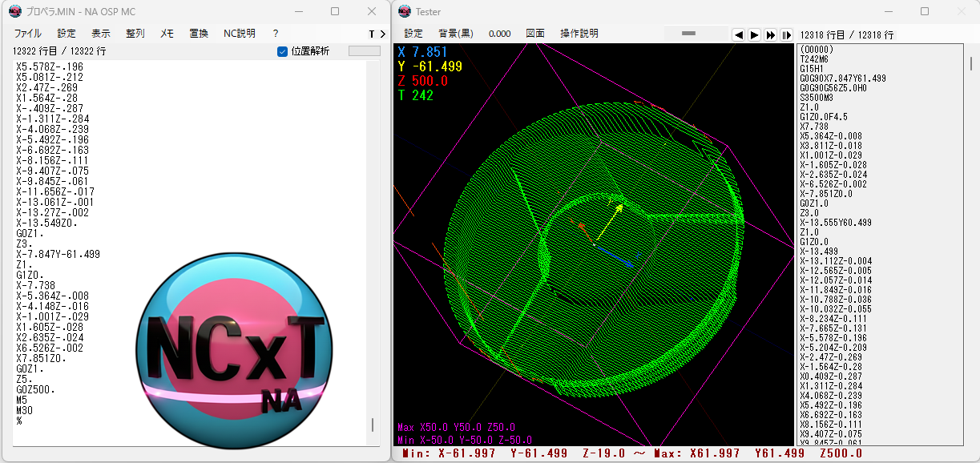Viewport: 980px width, 463px height.
Task: Open the 設定 menu in Tester window
Action: pos(413,34)
